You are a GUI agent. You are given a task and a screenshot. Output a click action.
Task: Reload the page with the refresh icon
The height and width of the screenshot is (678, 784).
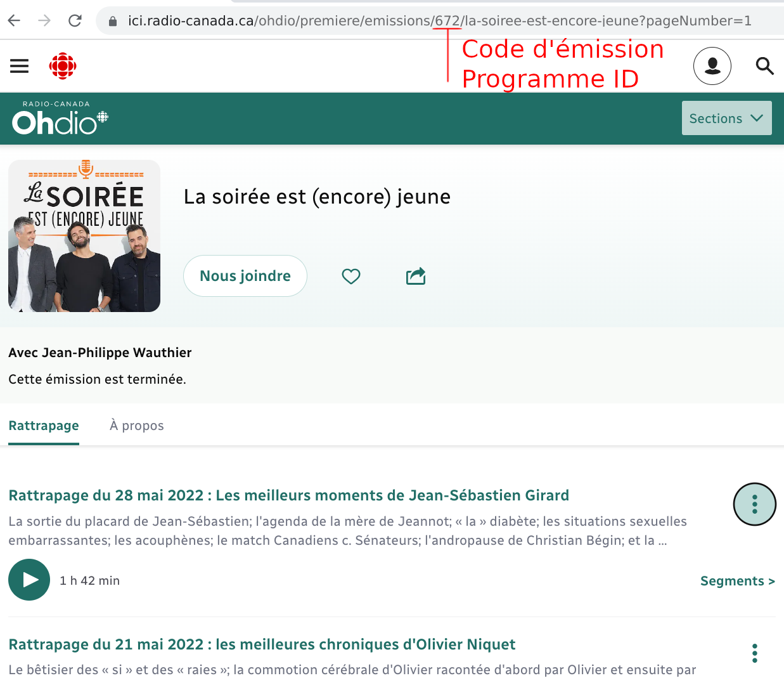tap(75, 21)
